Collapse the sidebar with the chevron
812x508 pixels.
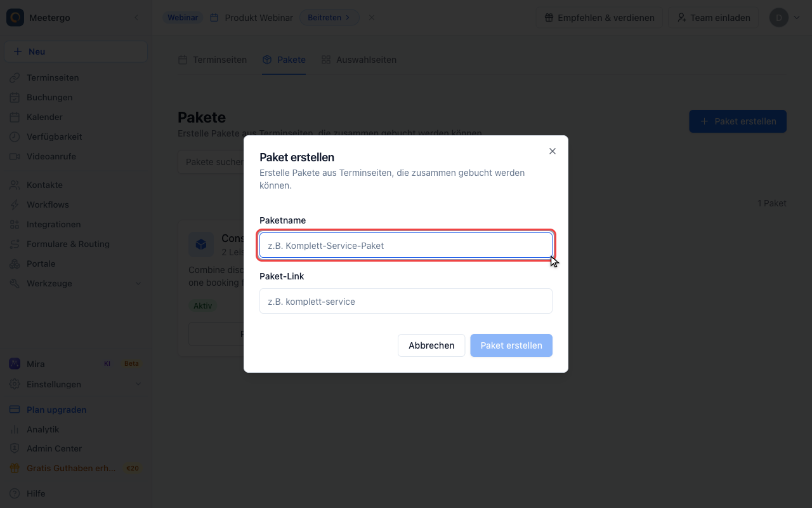click(136, 18)
